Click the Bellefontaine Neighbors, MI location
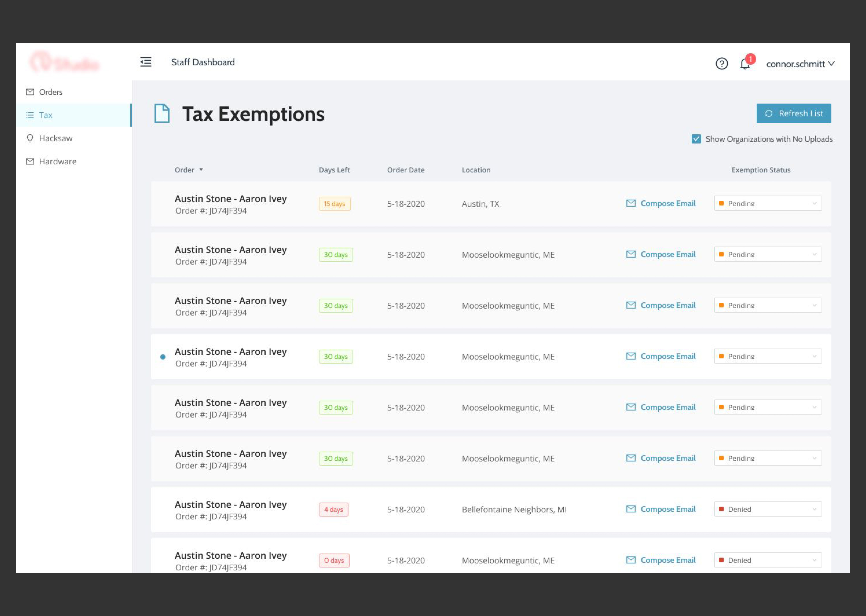 (514, 509)
